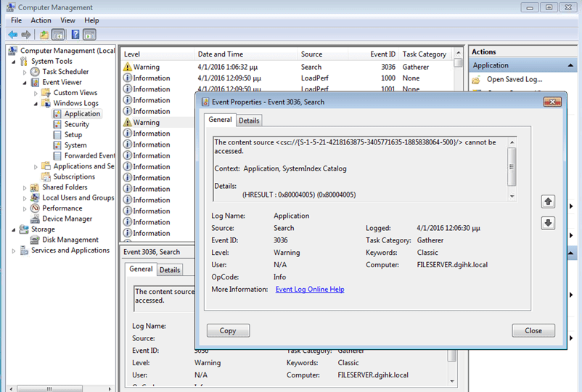582x392 pixels.
Task: Click the previous event up-arrow button
Action: tap(548, 202)
